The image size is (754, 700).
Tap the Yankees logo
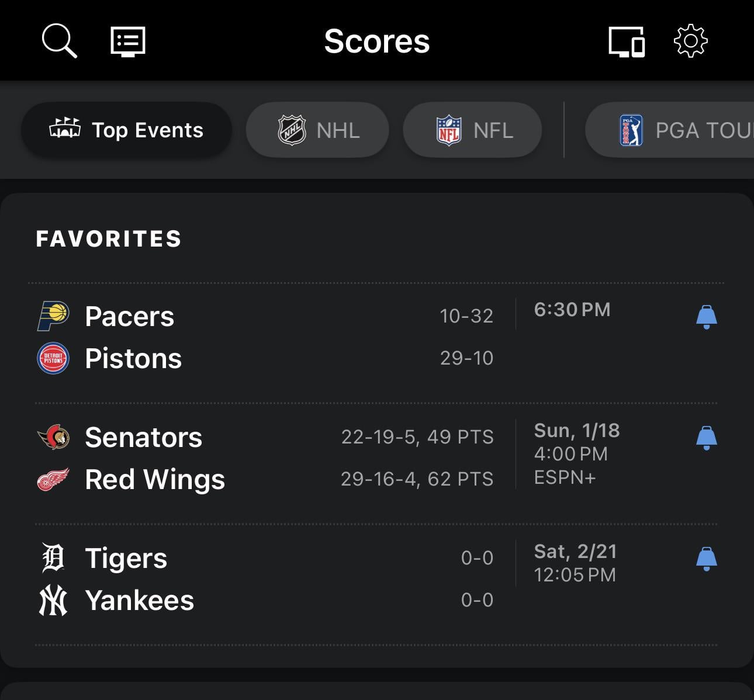(x=53, y=601)
